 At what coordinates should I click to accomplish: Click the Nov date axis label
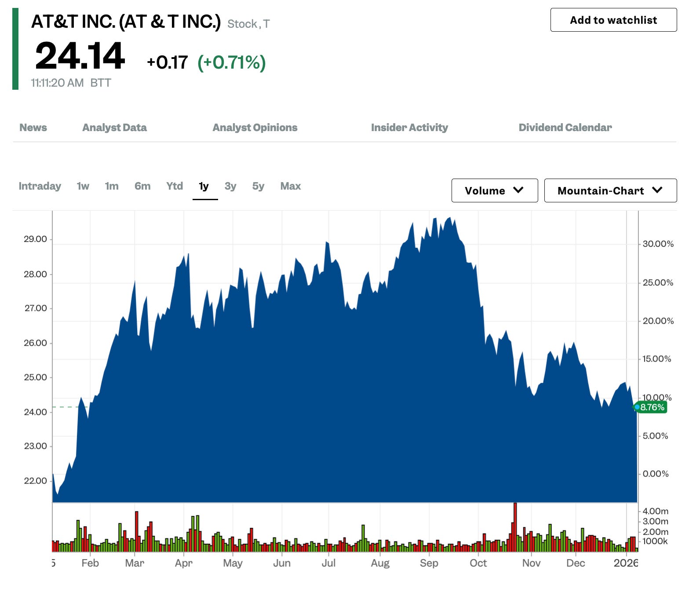(531, 563)
